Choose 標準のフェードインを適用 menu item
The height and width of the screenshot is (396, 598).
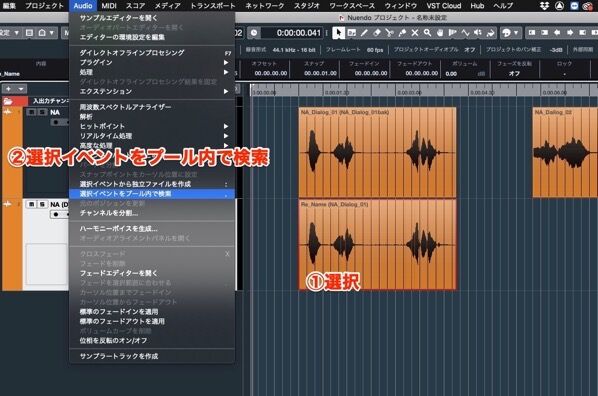click(x=152, y=312)
